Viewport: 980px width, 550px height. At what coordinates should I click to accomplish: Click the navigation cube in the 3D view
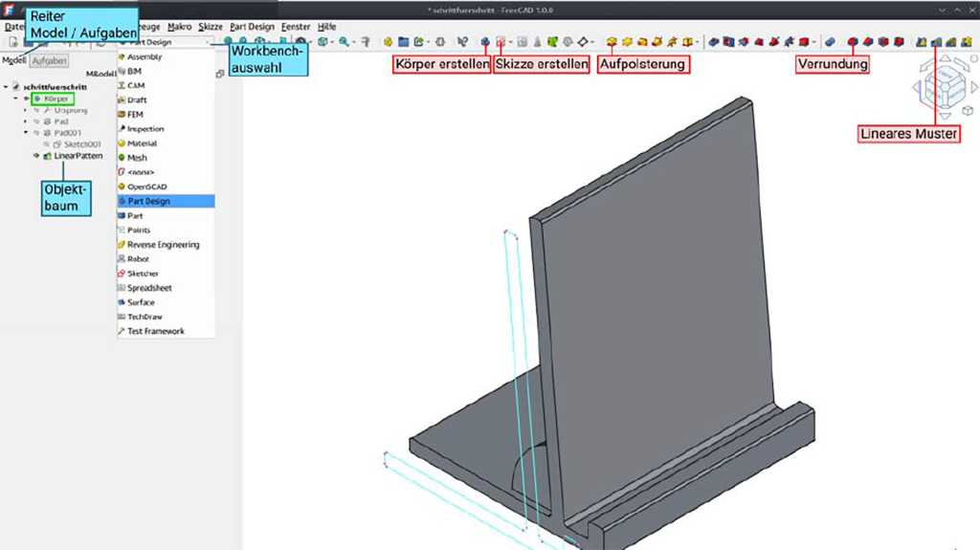point(945,86)
